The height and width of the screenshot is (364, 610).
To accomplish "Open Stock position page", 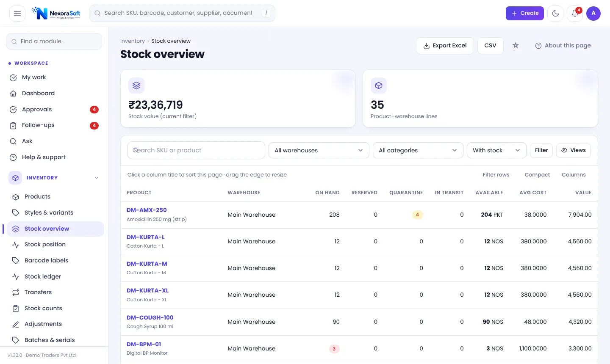I will [54, 245].
